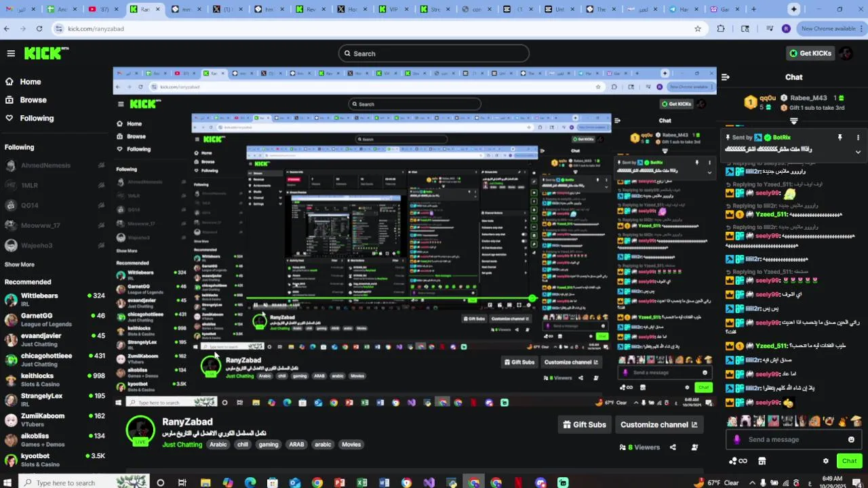Click the share stream icon

point(673,447)
